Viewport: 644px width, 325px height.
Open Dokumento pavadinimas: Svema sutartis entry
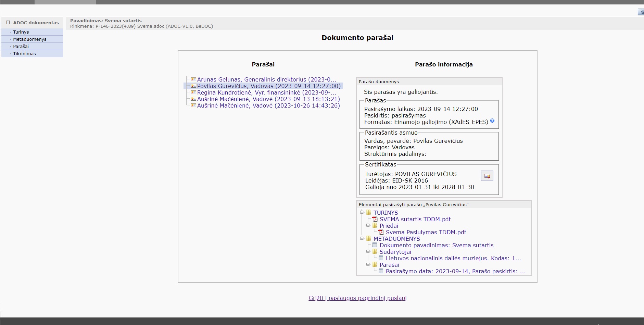(x=436, y=245)
